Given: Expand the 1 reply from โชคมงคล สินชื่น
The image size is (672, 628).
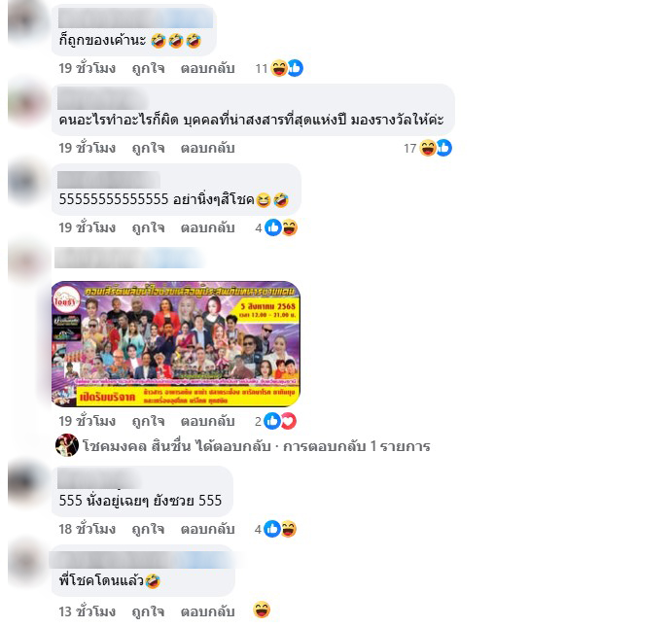Looking at the screenshot, I should pos(257,446).
